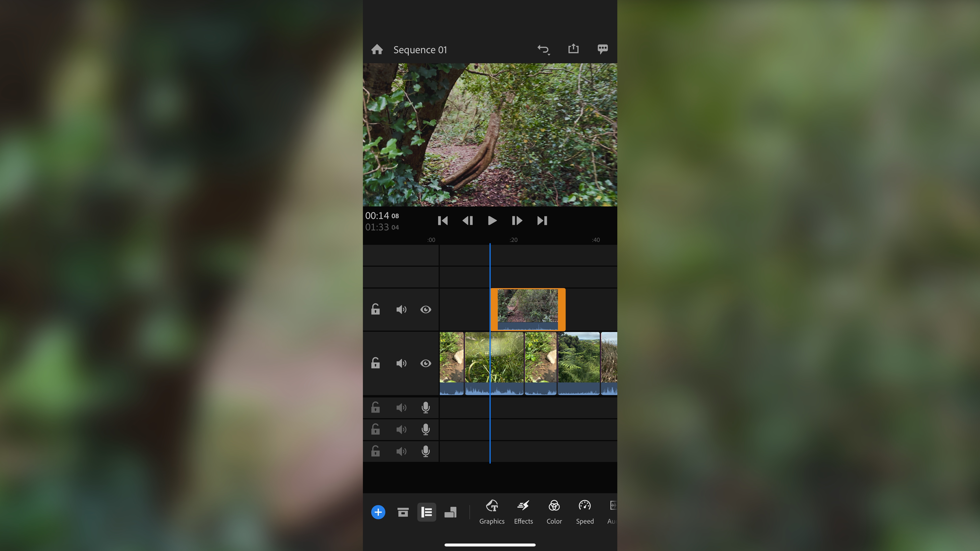980x551 pixels.
Task: Open the Audio panel
Action: tap(612, 512)
